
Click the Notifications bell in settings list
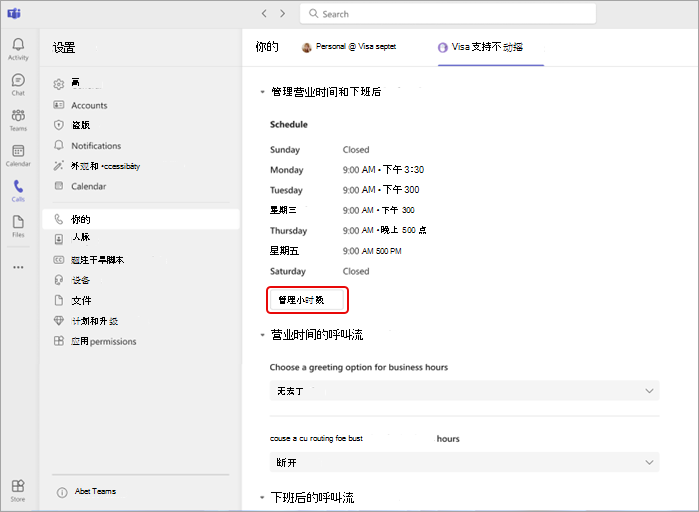(x=59, y=145)
